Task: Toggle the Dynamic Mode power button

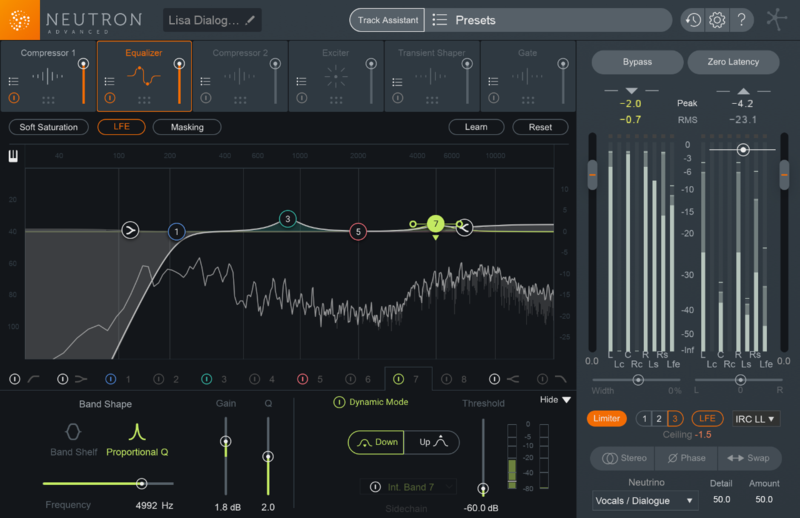Action: (339, 403)
